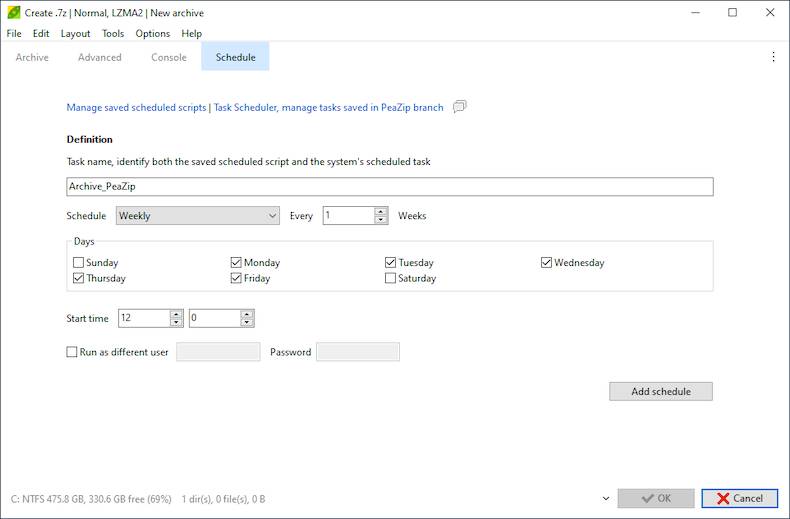Click the Add schedule button
This screenshot has width=790, height=519.
tap(660, 391)
